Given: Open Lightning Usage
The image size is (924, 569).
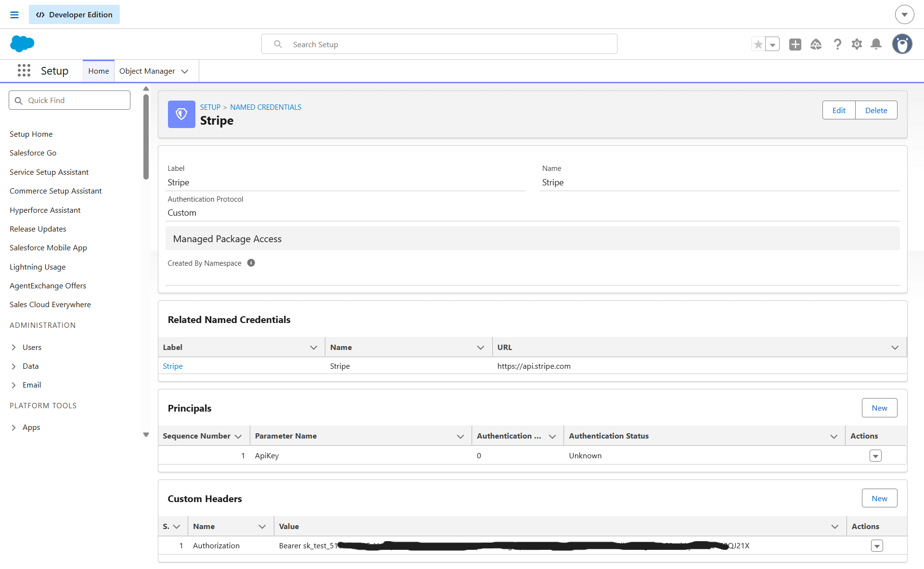Looking at the screenshot, I should pos(38,267).
